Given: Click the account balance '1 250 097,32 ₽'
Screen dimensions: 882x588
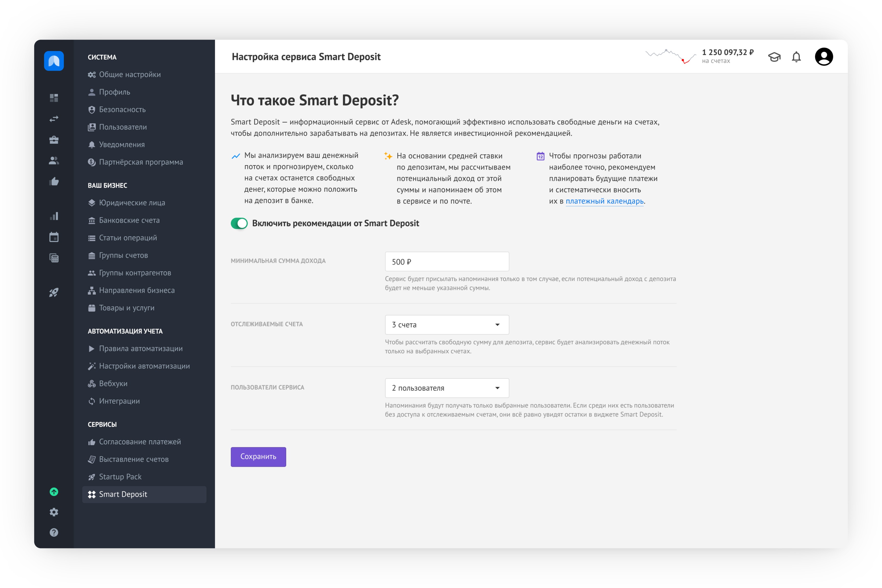Looking at the screenshot, I should pyautogui.click(x=728, y=53).
